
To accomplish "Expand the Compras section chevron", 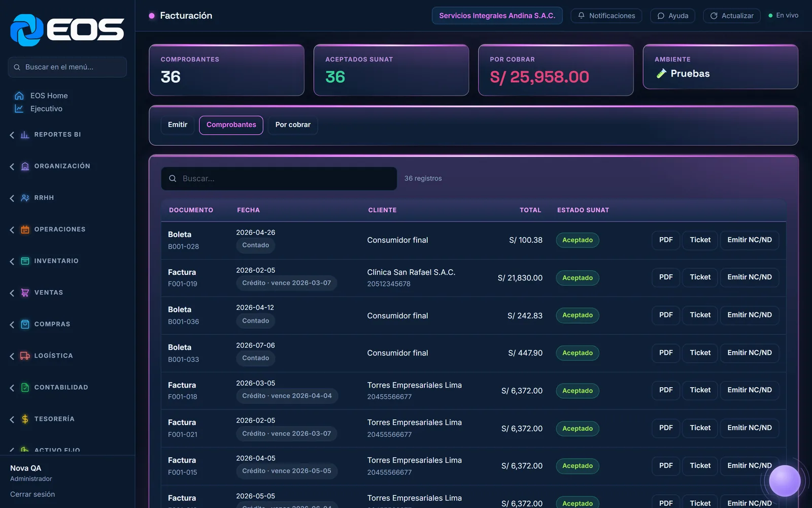I will [12, 324].
